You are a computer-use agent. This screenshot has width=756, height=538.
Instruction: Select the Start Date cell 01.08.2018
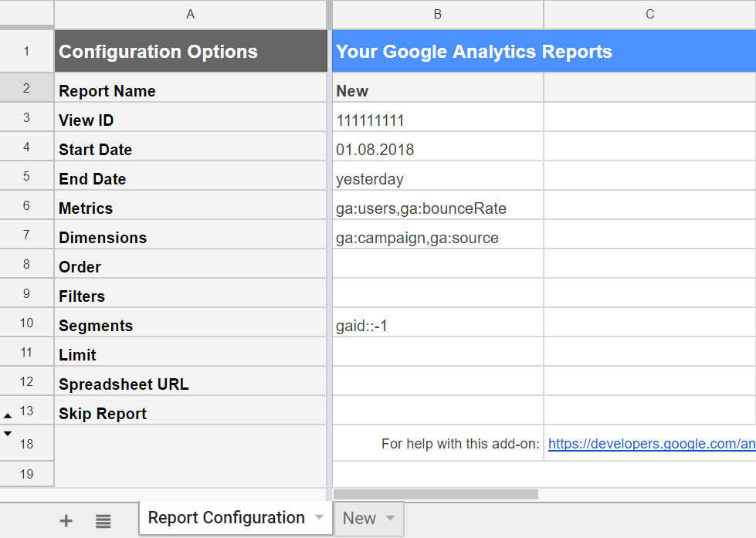[438, 150]
